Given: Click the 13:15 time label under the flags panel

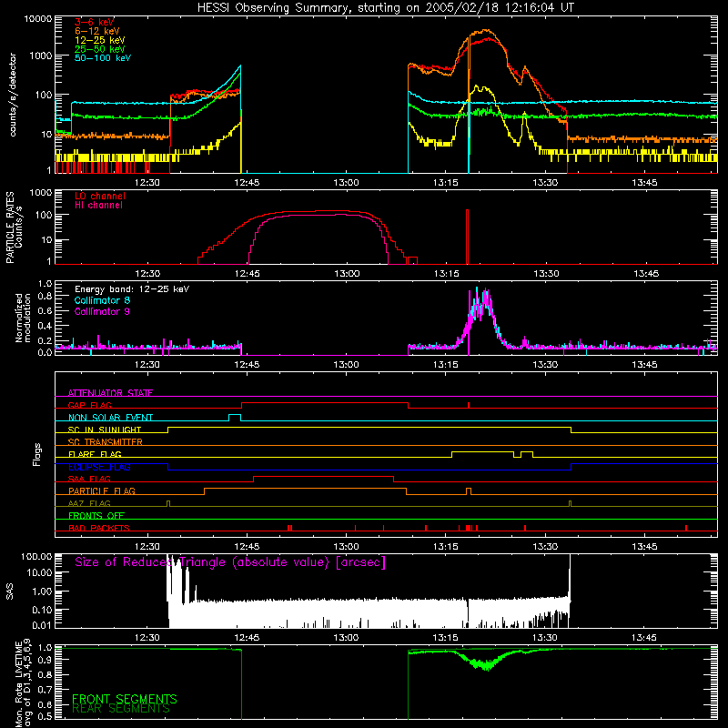Looking at the screenshot, I should click(x=446, y=547).
